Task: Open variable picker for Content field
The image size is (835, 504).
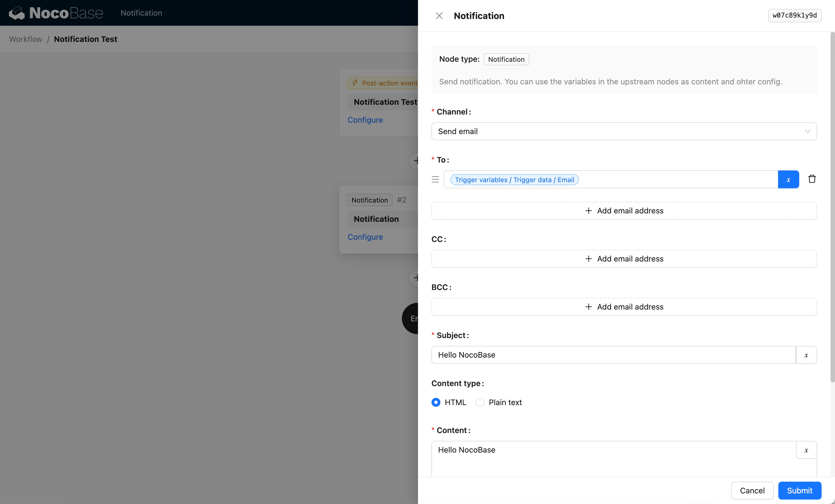Action: coord(806,450)
